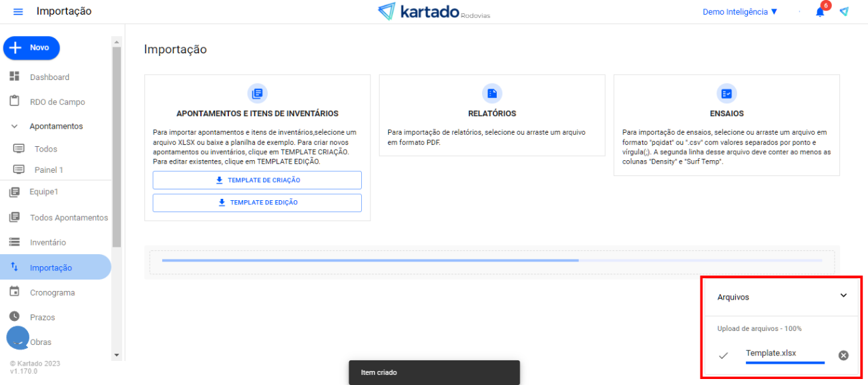The height and width of the screenshot is (385, 868).
Task: Click the import upload progress bar
Action: (491, 261)
